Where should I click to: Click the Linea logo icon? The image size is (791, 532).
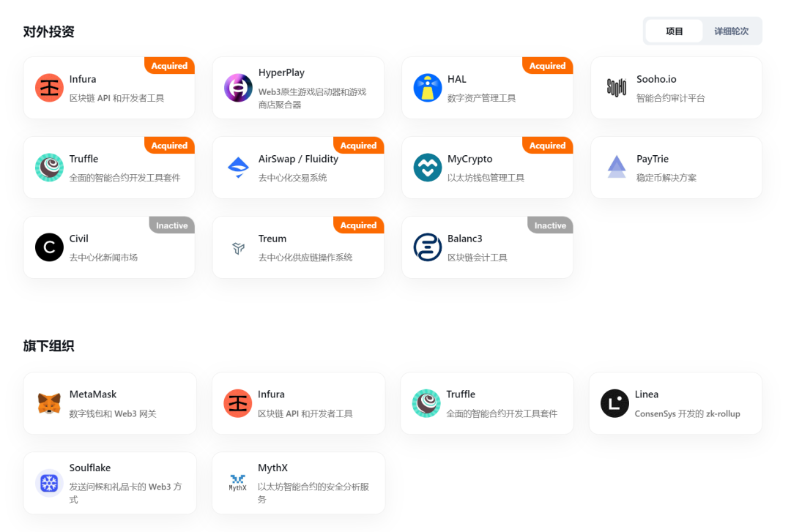coord(614,403)
